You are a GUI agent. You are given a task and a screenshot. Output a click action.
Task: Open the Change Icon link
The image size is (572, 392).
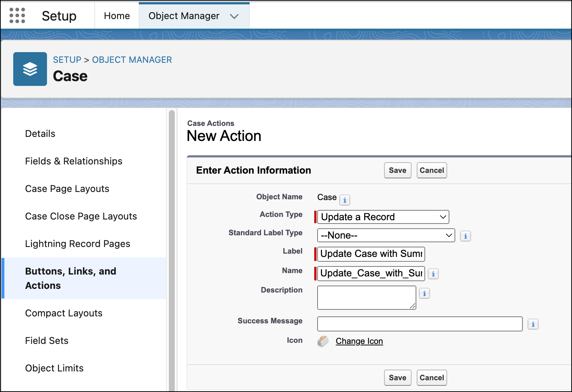359,341
